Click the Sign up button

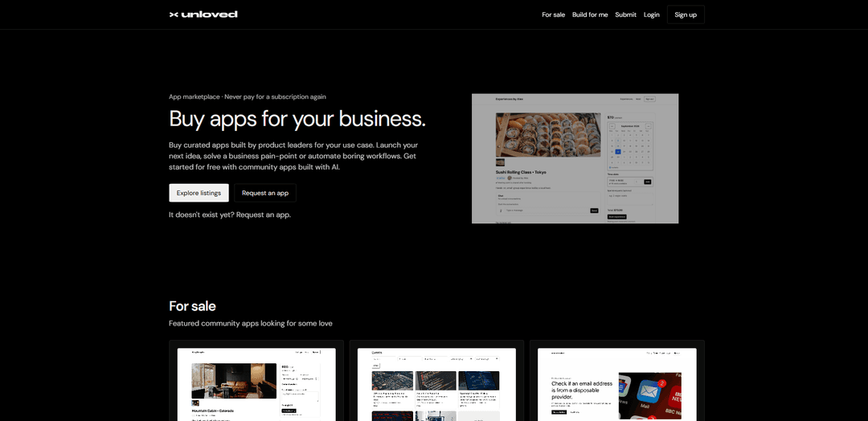click(x=686, y=14)
